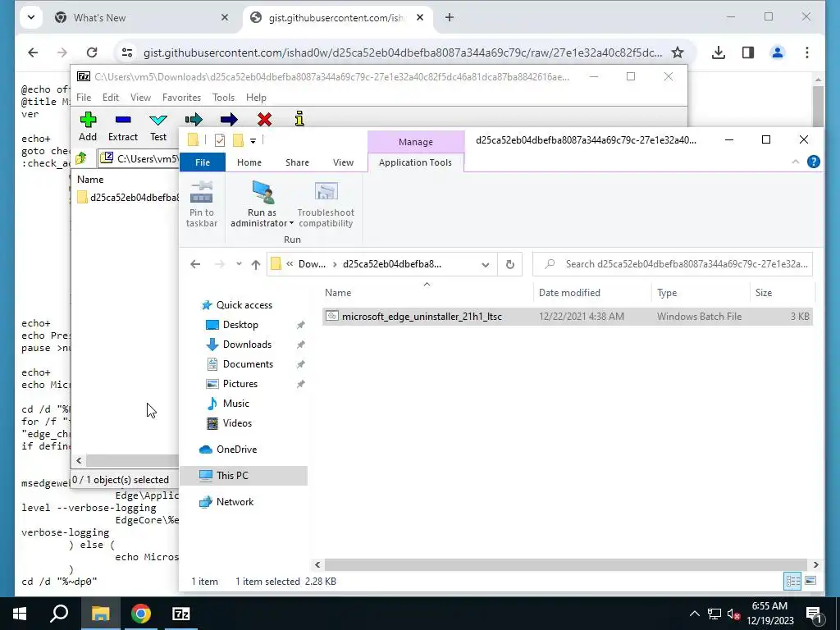
Task: Click the 7-Zip Move arrow icon
Action: tap(229, 119)
